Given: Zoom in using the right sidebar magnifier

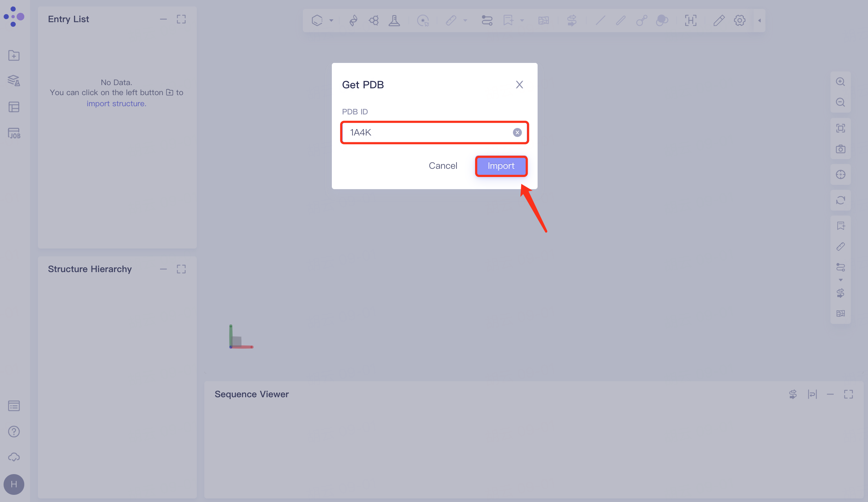Looking at the screenshot, I should pyautogui.click(x=841, y=82).
